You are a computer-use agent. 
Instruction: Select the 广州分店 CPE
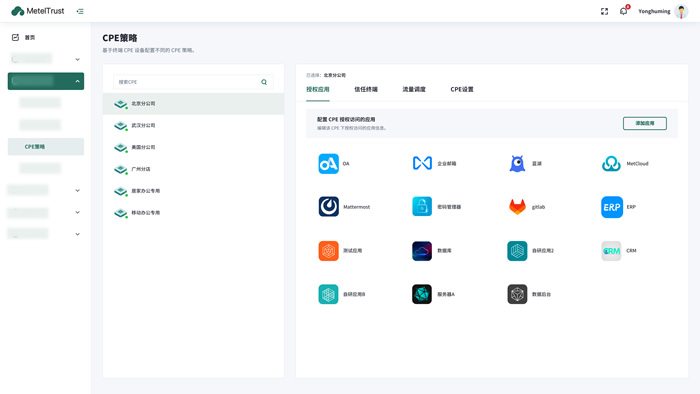click(x=193, y=169)
